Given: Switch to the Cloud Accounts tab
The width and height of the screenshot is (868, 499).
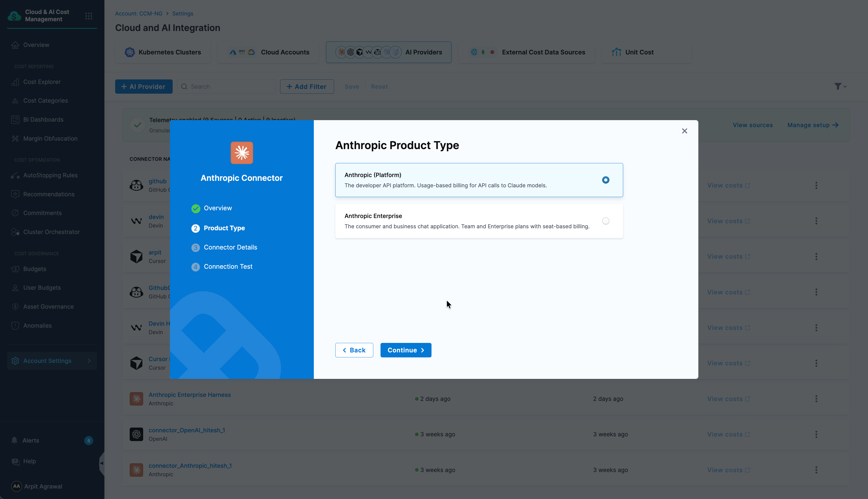Looking at the screenshot, I should [268, 52].
